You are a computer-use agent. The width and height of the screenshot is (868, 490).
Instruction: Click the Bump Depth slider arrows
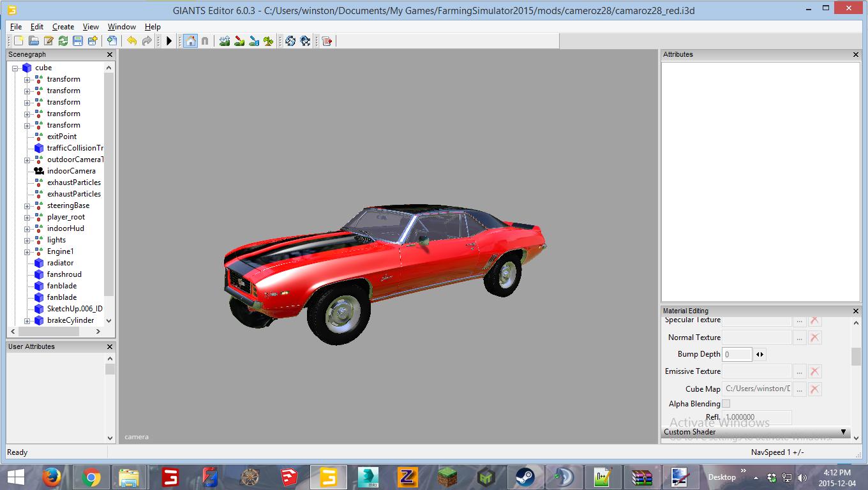759,354
